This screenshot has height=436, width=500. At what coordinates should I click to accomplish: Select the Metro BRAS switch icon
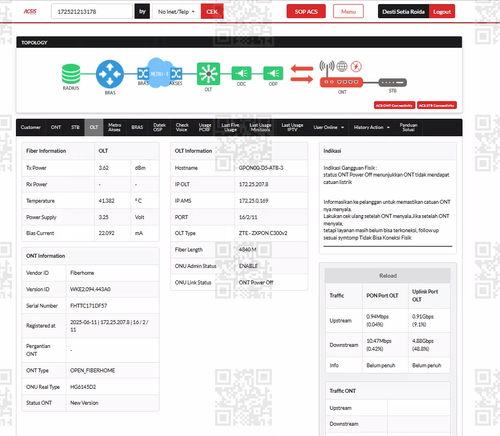[143, 73]
